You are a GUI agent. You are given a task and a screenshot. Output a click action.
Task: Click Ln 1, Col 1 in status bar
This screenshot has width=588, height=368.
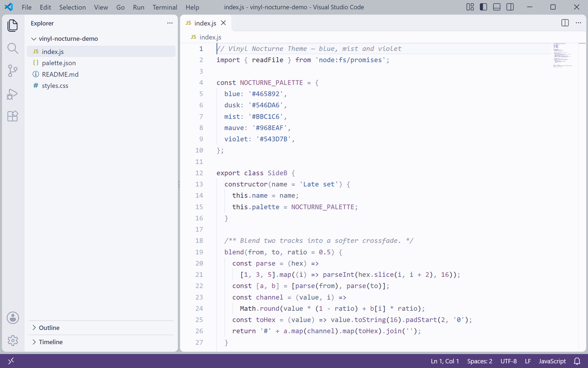(x=445, y=361)
